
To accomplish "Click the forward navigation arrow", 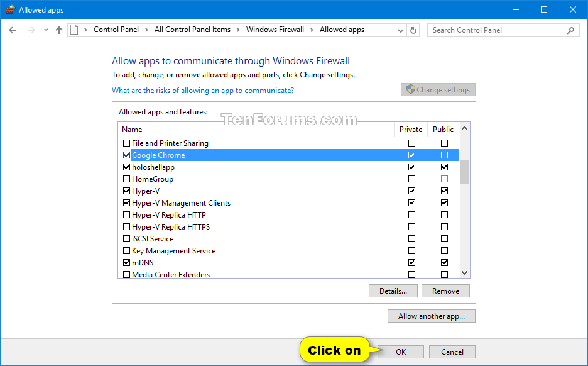I will (x=30, y=30).
